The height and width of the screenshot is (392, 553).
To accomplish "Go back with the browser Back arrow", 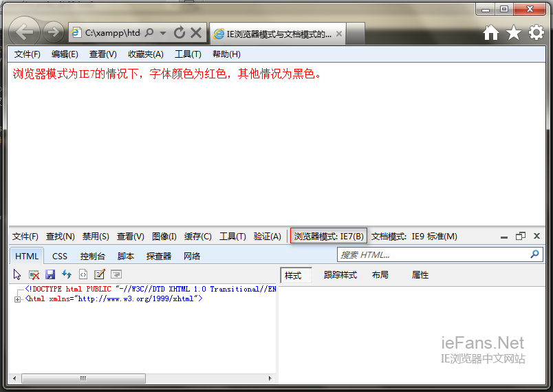I will click(x=24, y=32).
